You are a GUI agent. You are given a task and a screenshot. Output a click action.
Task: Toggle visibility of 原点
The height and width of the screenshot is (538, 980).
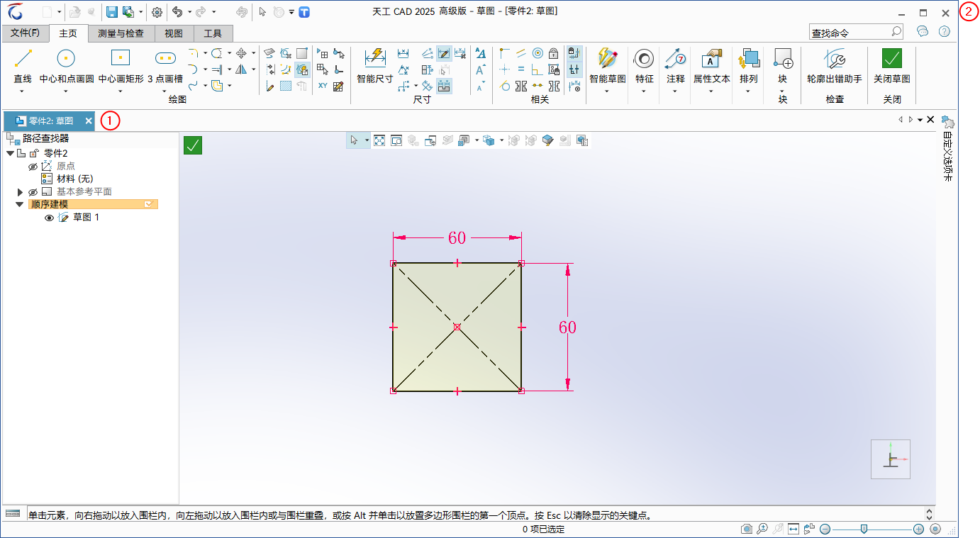pyautogui.click(x=33, y=167)
